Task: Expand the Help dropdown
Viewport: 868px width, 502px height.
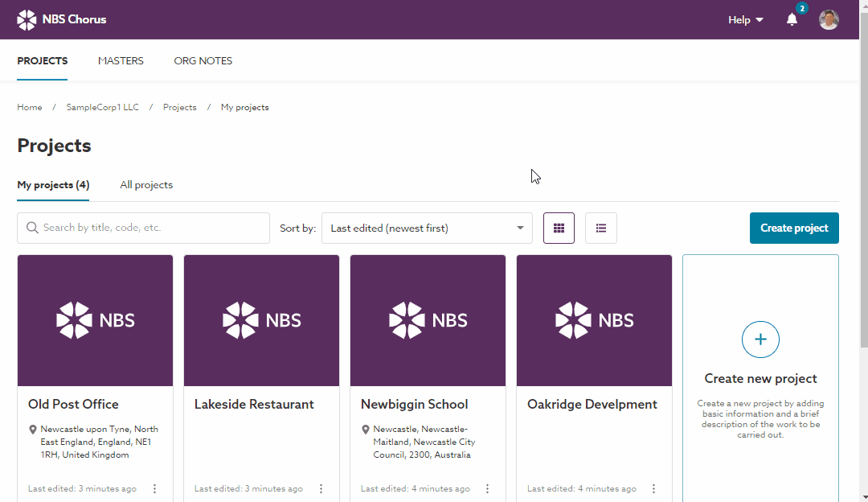Action: [746, 20]
